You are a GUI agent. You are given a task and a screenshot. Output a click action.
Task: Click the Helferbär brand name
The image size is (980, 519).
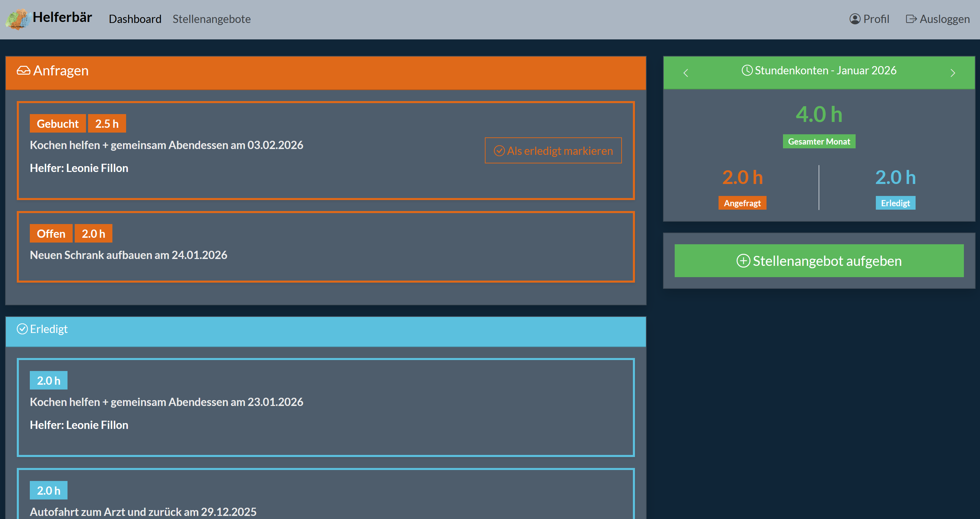tap(62, 17)
